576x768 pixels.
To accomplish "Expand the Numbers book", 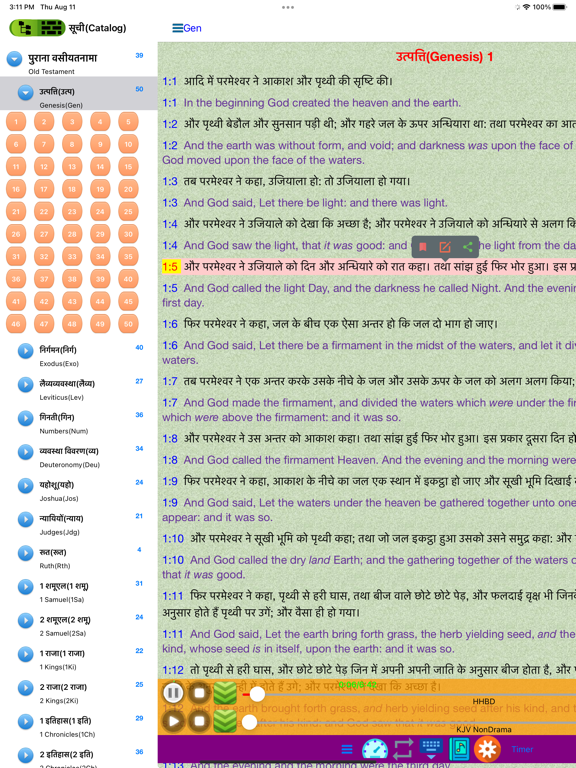I will coord(25,418).
